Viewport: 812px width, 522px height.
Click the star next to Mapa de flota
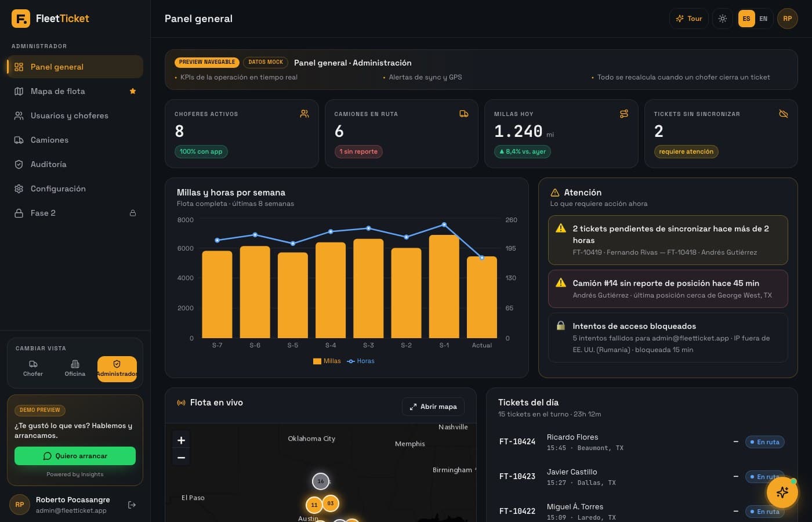133,91
